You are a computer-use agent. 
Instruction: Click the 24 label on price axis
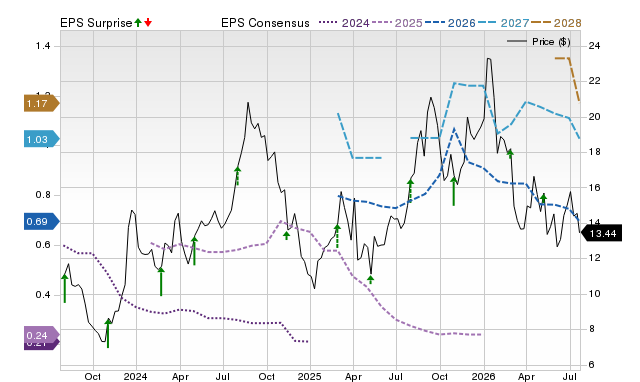click(594, 46)
